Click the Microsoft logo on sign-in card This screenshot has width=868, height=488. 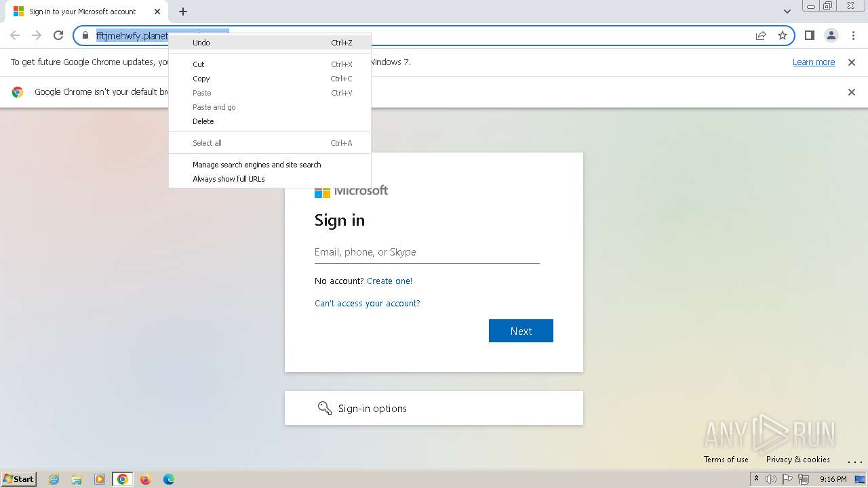coord(351,191)
